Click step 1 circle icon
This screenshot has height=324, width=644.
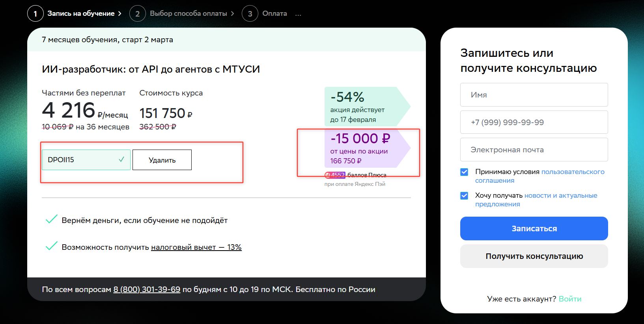coord(35,14)
